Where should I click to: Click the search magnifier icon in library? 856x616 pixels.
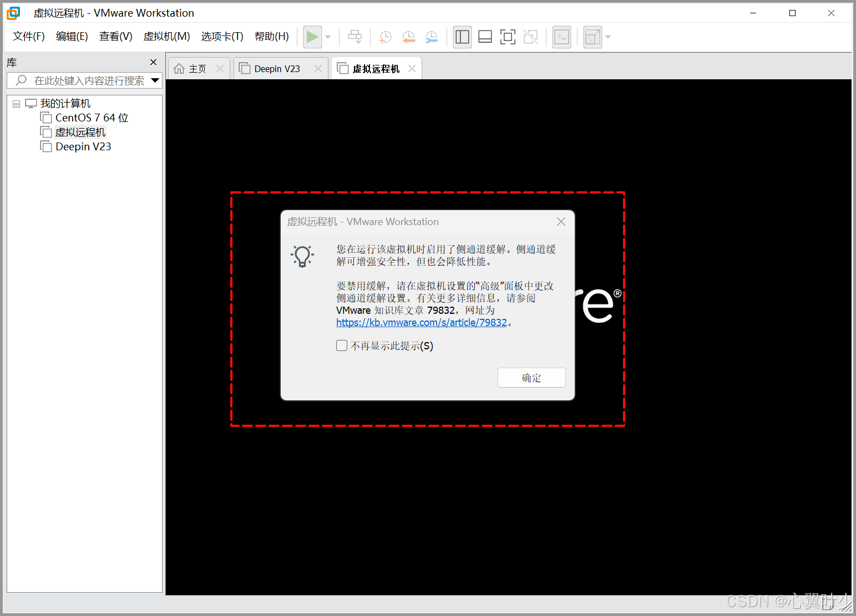[x=21, y=80]
